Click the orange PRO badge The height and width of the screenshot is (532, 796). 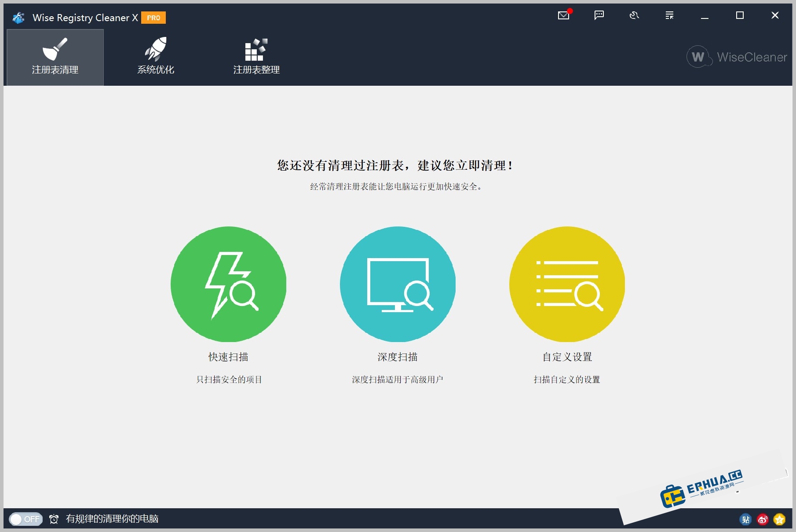(154, 18)
